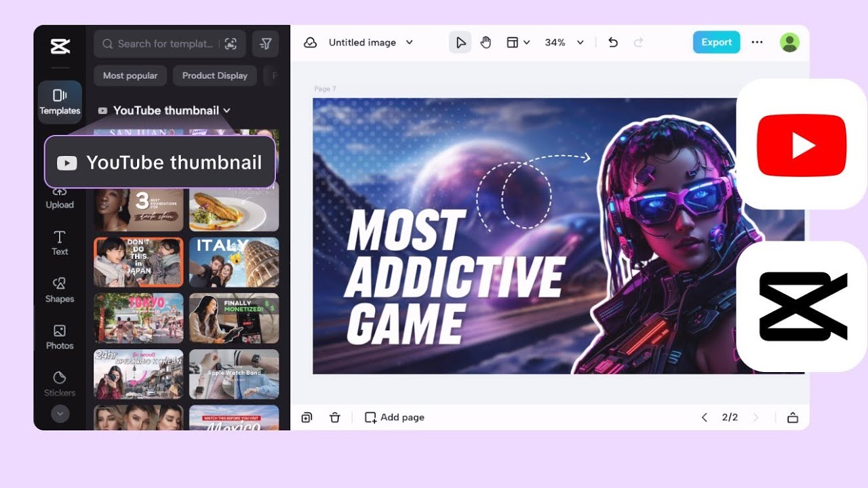Viewport: 868px width, 488px height.
Task: Select the pointer select tool
Action: (x=460, y=42)
